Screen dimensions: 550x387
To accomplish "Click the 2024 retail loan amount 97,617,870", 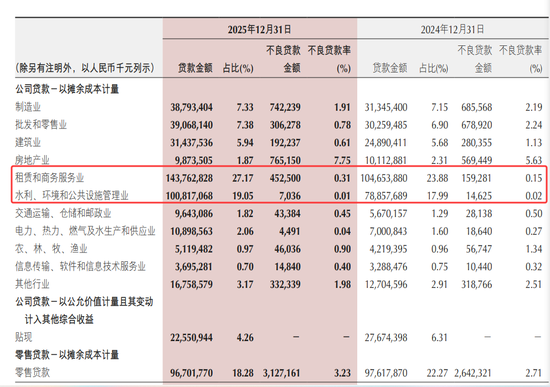I will (386, 373).
